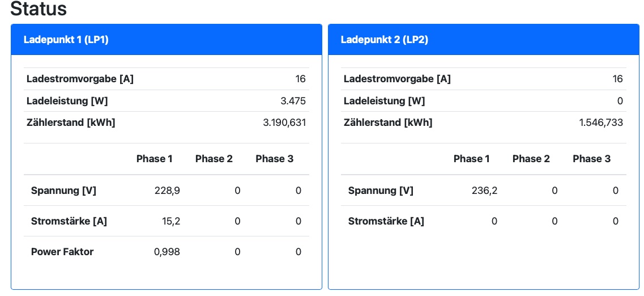Image resolution: width=644 pixels, height=296 pixels.
Task: Select the Ladepunkt 2 (LP2) panel header
Action: click(x=383, y=40)
